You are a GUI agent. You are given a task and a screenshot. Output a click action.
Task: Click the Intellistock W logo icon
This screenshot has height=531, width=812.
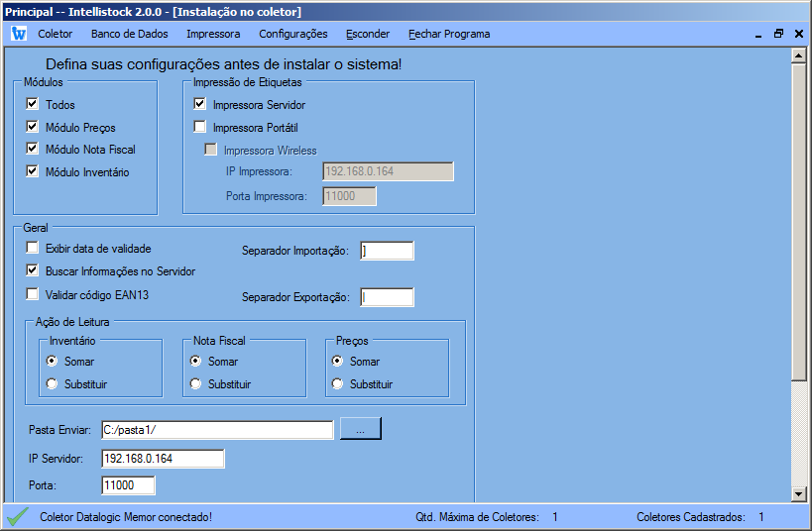coord(19,34)
